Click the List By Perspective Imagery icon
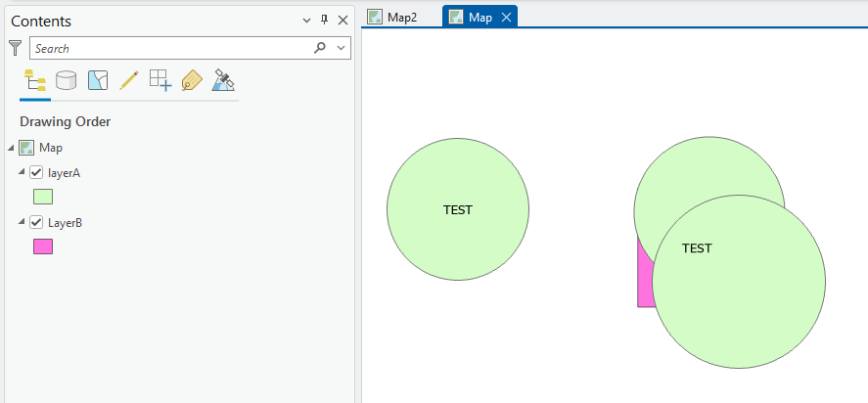The height and width of the screenshot is (403, 868). 223,81
